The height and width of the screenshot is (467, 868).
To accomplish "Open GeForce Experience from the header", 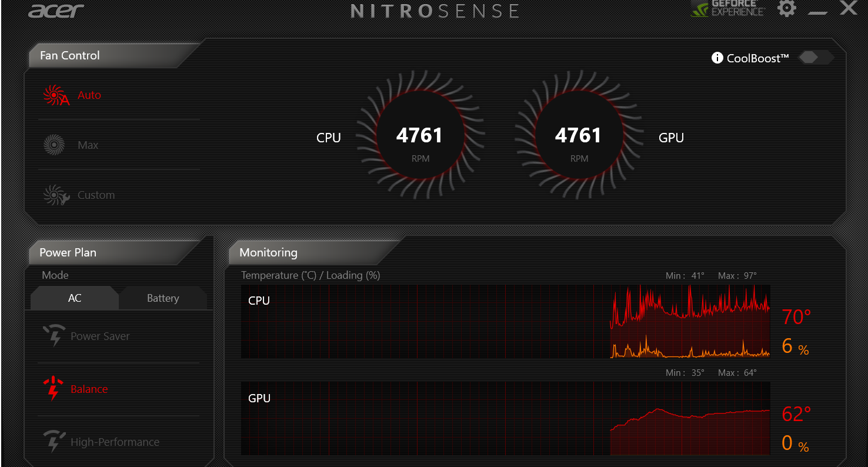I will 727,8.
